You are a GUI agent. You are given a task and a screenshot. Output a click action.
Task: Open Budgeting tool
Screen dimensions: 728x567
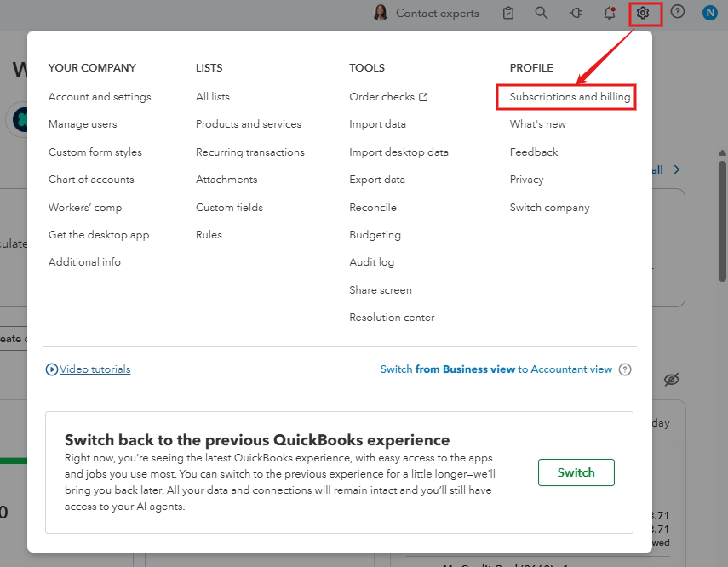point(375,234)
